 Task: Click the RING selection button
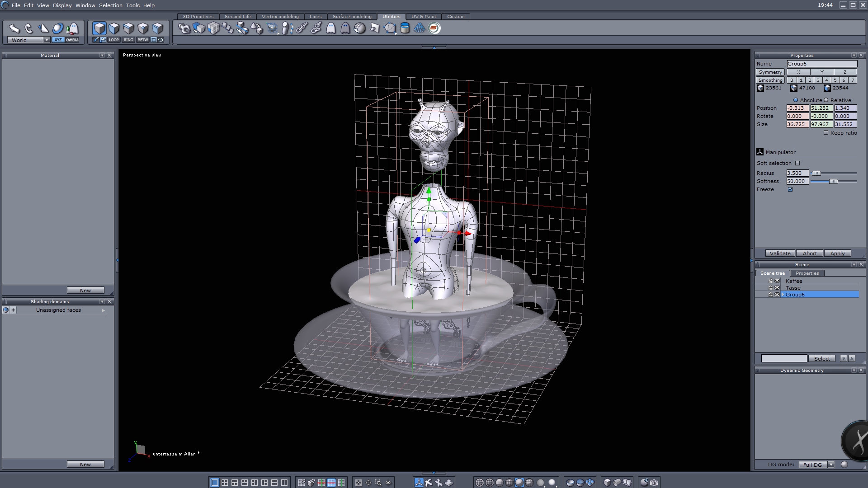tap(128, 40)
